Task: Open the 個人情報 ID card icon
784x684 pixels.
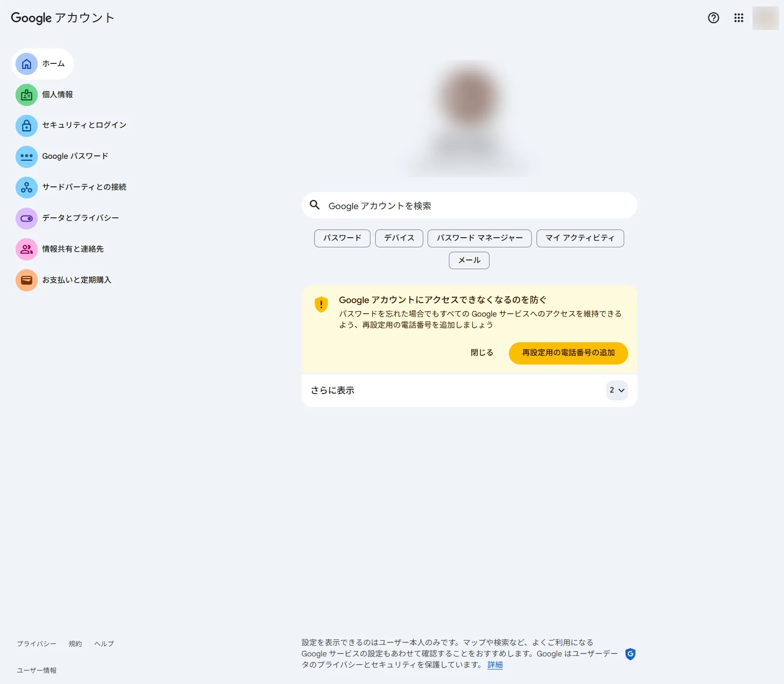Action: (x=27, y=95)
